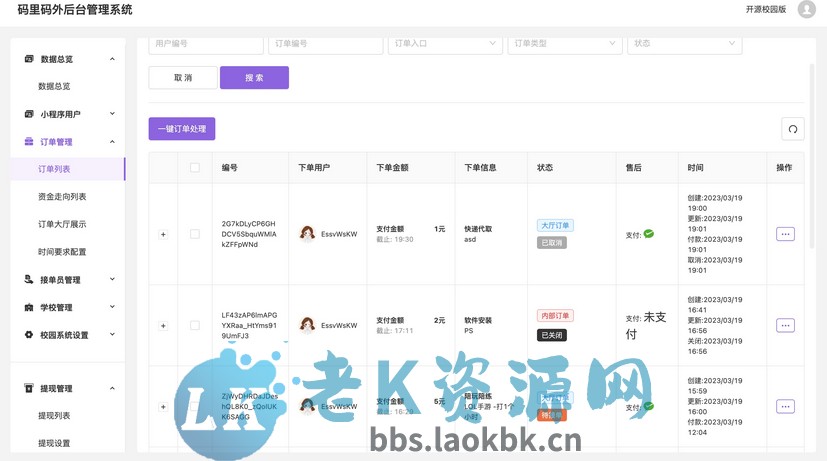The height and width of the screenshot is (461, 827).
Task: Collapse the 订单管理 group chevron
Action: pyautogui.click(x=112, y=142)
